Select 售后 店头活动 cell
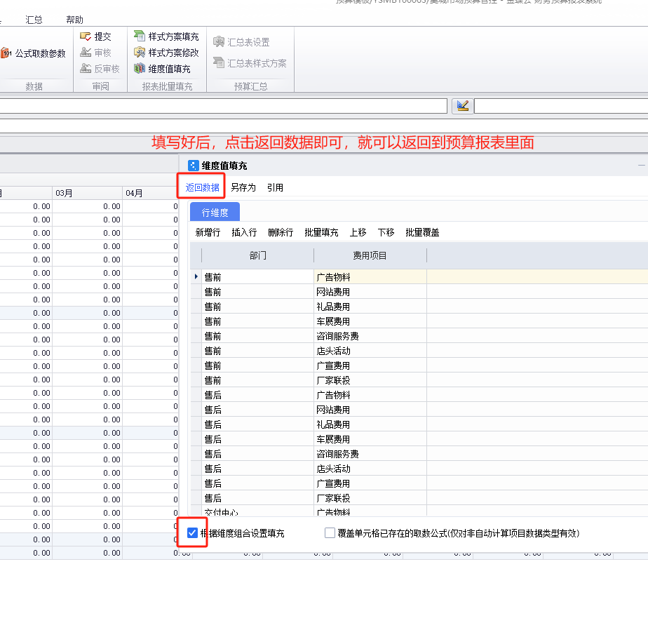 pos(370,469)
